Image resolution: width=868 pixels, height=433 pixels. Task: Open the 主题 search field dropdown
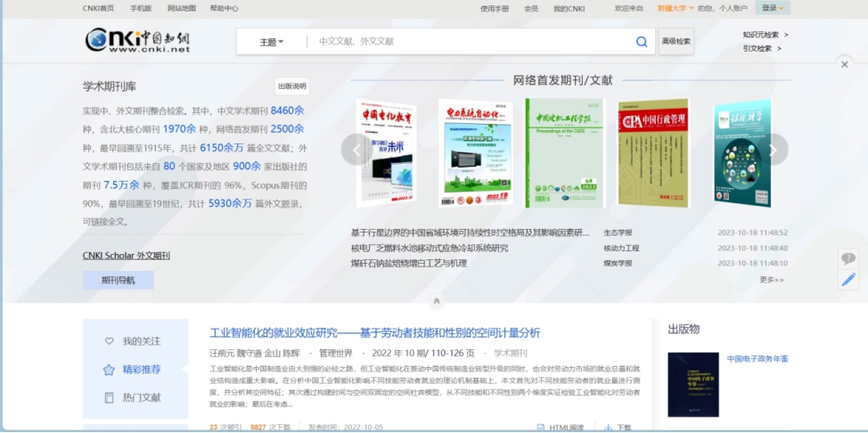pyautogui.click(x=271, y=42)
